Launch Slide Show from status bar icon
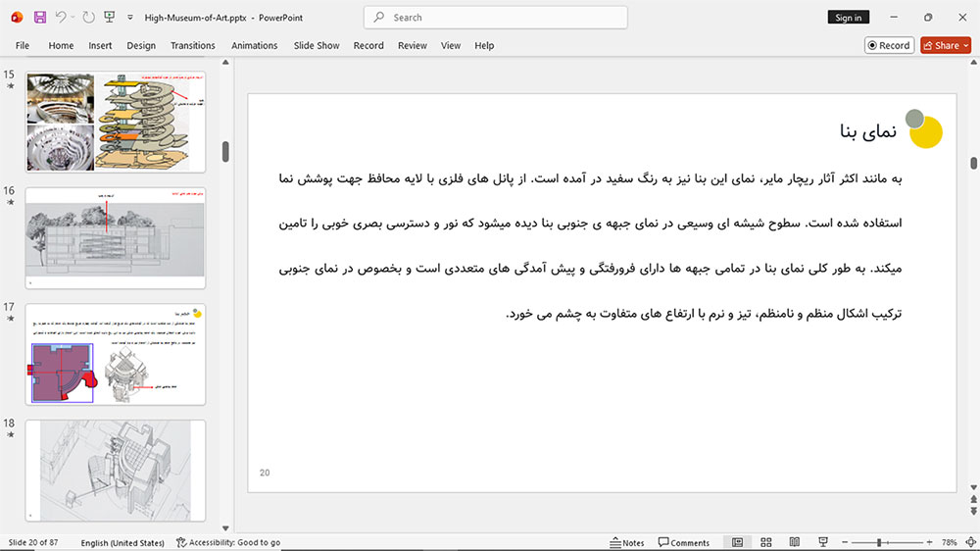Screen dimensions: 980x551 pos(823,542)
